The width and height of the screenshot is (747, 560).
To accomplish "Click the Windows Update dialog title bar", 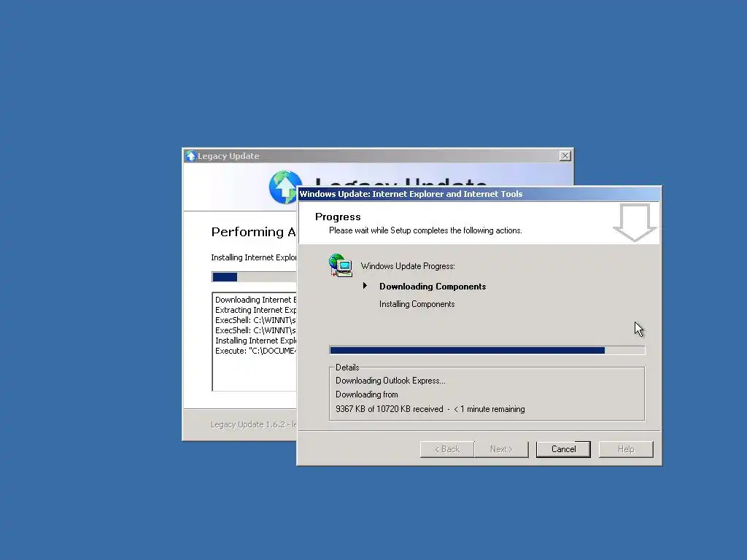I will coord(479,194).
